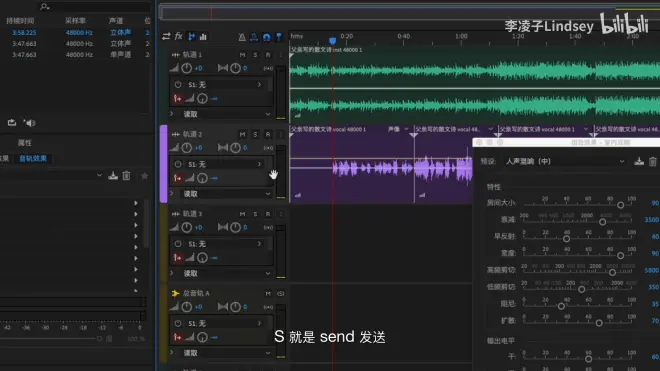Screen dimensions: 660x371
Task: Select the 属性 panel tab
Action: click(x=24, y=143)
